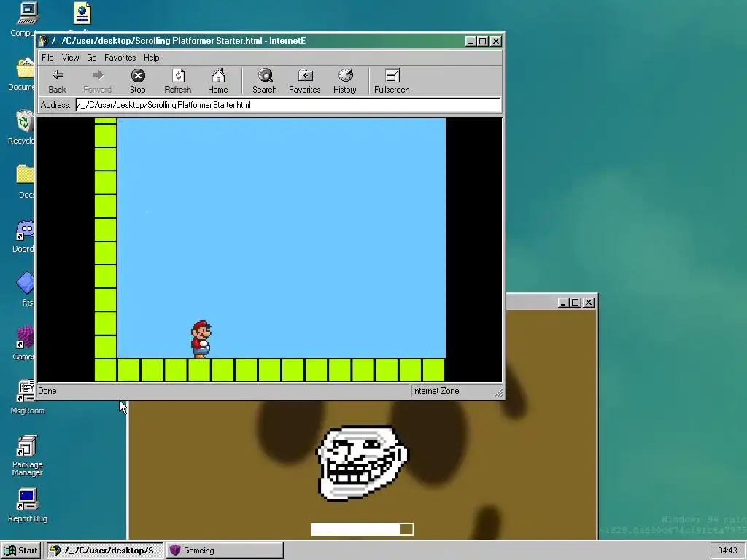The width and height of the screenshot is (747, 560).
Task: Open the Favorites menu in menu bar
Action: pyautogui.click(x=120, y=58)
